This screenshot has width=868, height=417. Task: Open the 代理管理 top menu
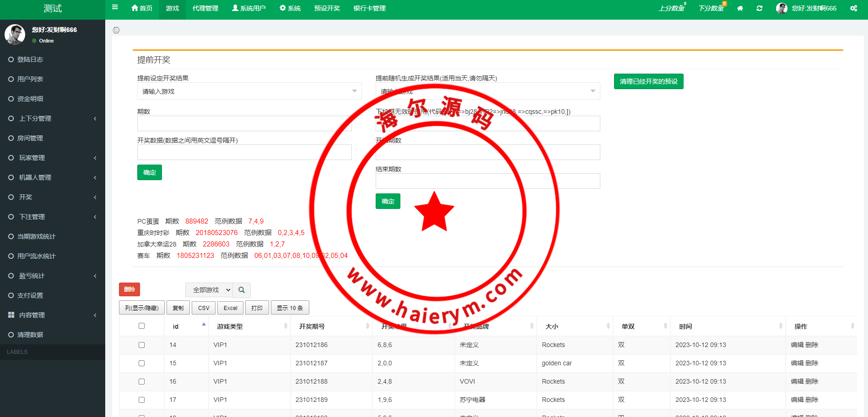205,8
